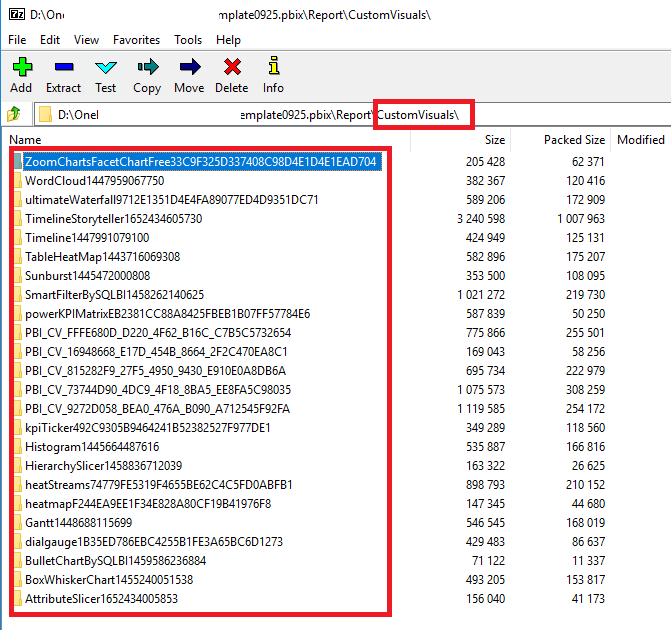Image resolution: width=671 pixels, height=630 pixels.
Task: Click the Move toolbar icon
Action: [190, 67]
